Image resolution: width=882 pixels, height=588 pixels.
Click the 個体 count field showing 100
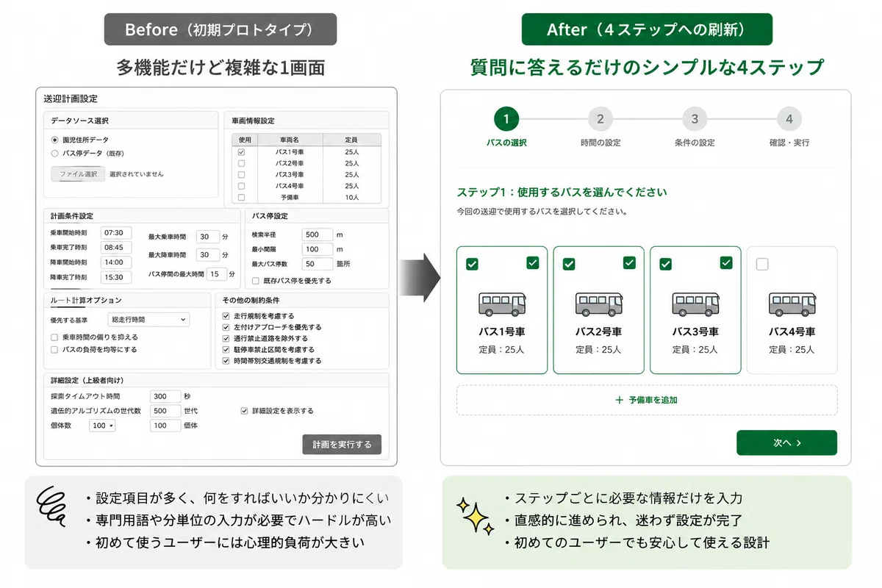pyautogui.click(x=165, y=426)
